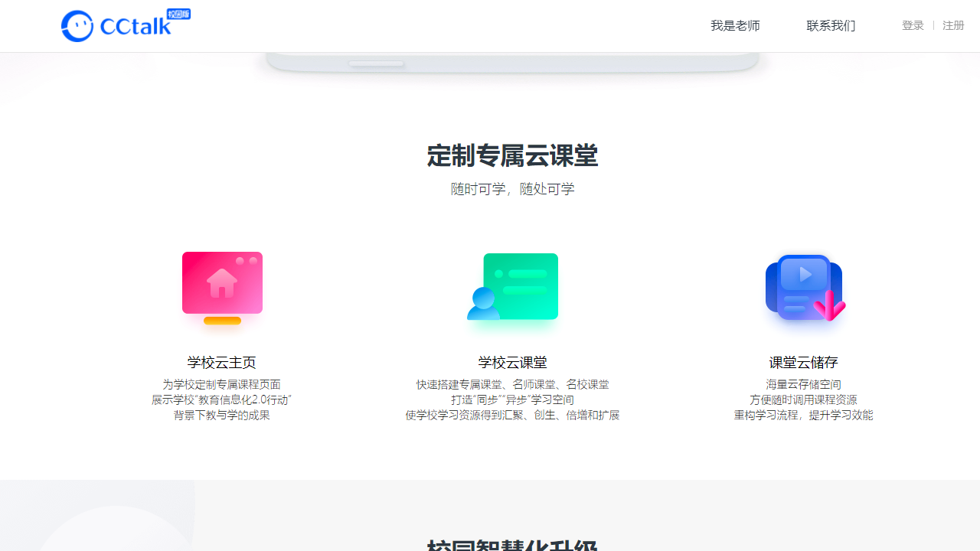Click the text 快速搭建专属课堂、名师课堂、名校课堂

[x=513, y=384]
